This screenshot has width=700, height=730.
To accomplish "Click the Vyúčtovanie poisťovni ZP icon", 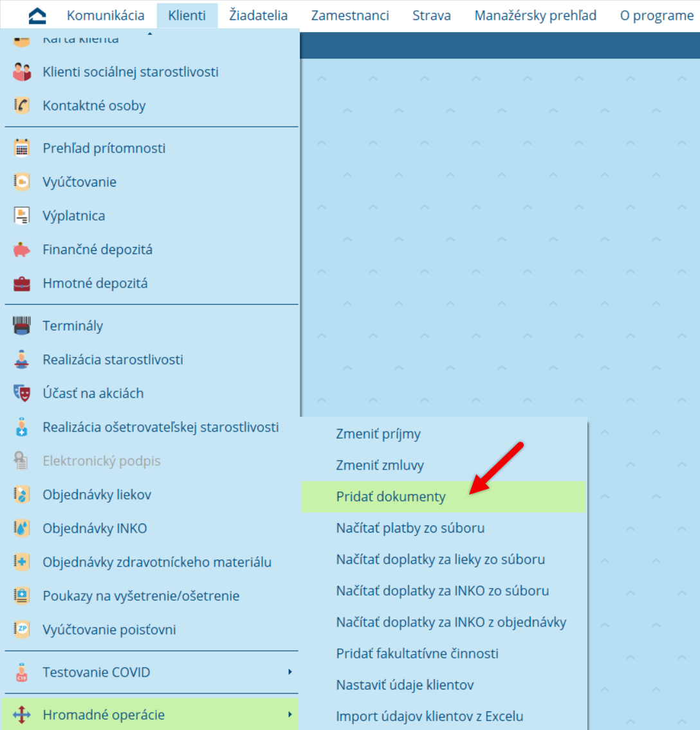I will point(21,630).
